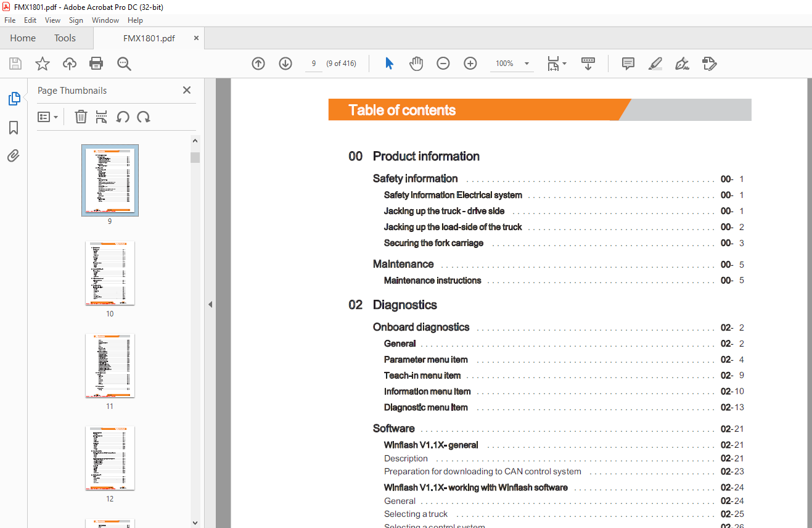Open Diagnostic menu item entry
The width and height of the screenshot is (812, 528).
pos(425,407)
